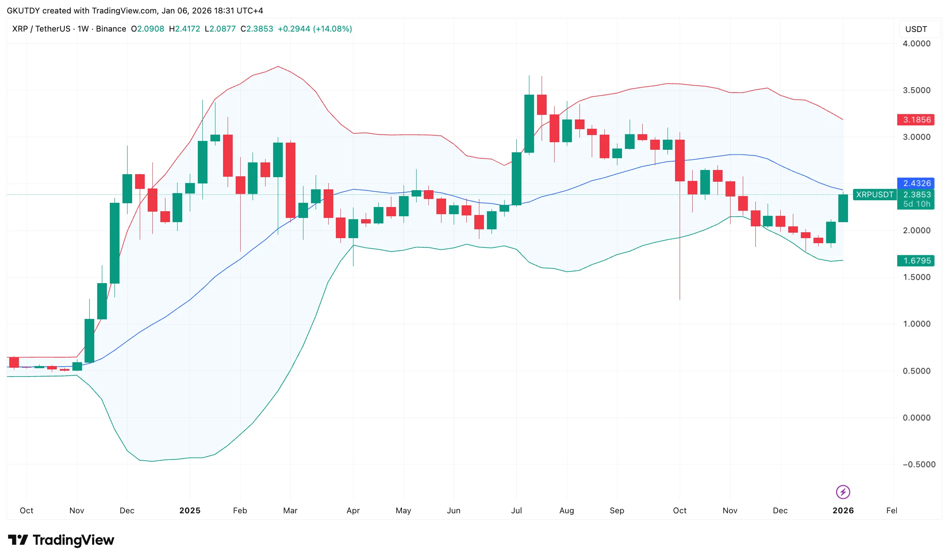
Task: Click the green XRPUSDT symbol tag
Action: [x=874, y=194]
